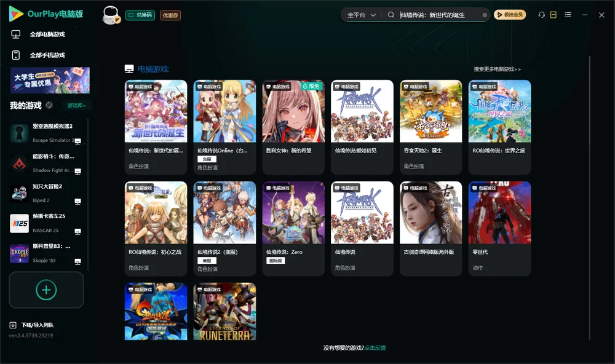Image resolution: width=615 pixels, height=364 pixels.
Task: Click the 全部手机游戏 phone icon
Action: [16, 55]
